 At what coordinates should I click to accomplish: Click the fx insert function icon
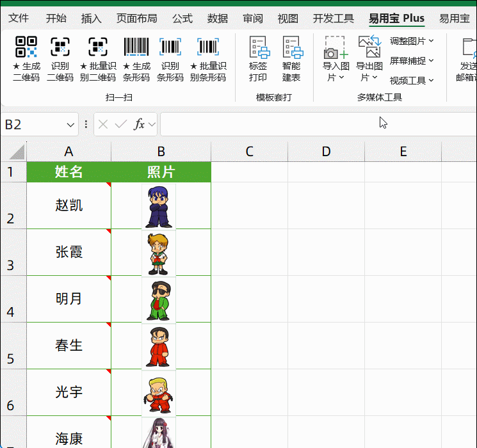139,124
